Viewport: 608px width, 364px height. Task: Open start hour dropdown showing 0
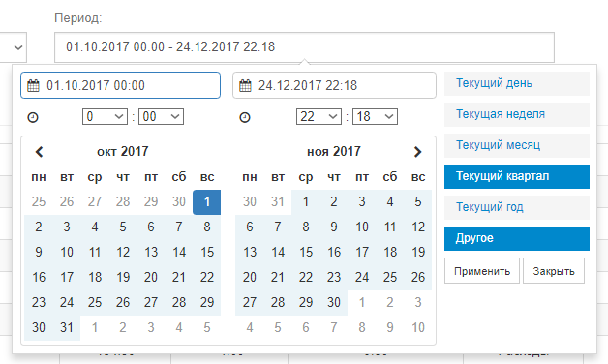tap(106, 117)
